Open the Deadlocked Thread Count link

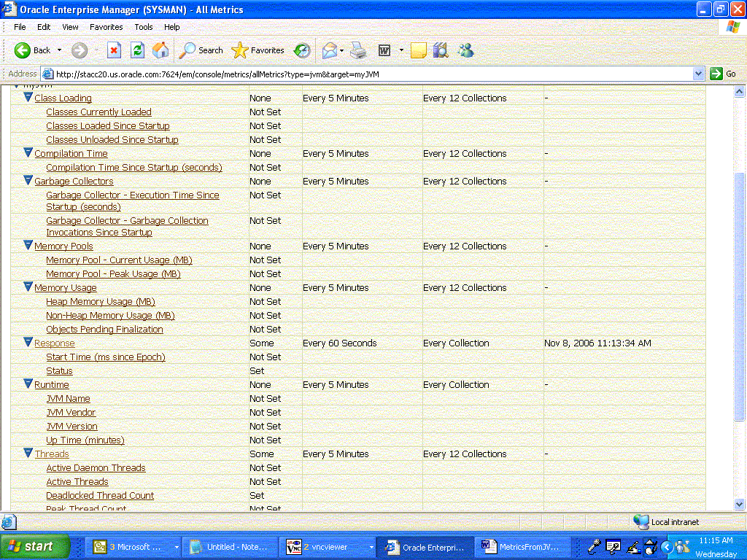(100, 495)
